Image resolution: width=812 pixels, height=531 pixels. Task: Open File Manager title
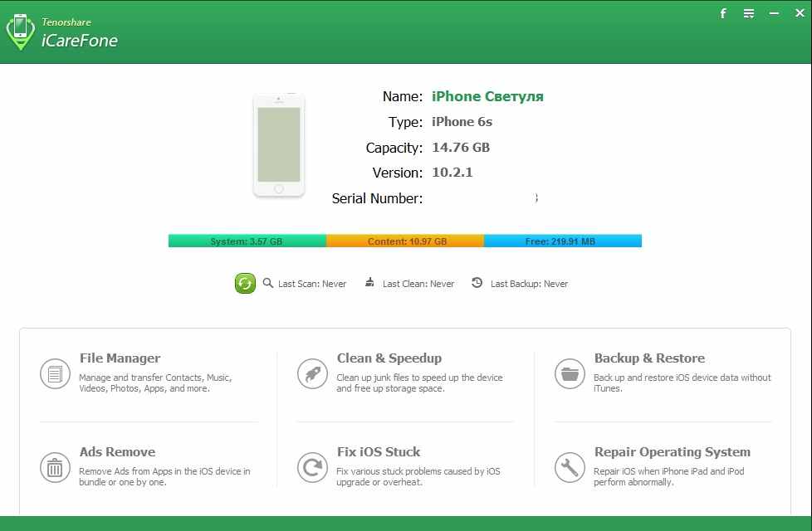click(120, 358)
